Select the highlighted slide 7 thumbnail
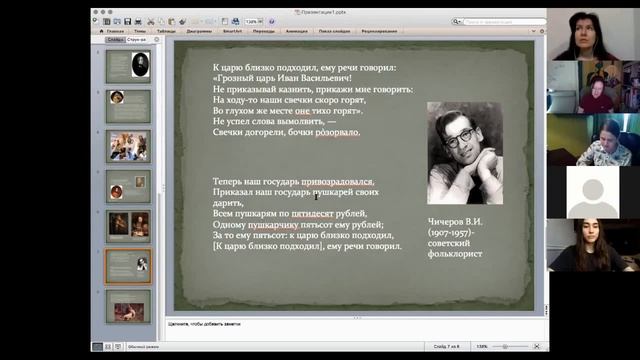Viewport: 640px width, 360px height. (x=128, y=267)
